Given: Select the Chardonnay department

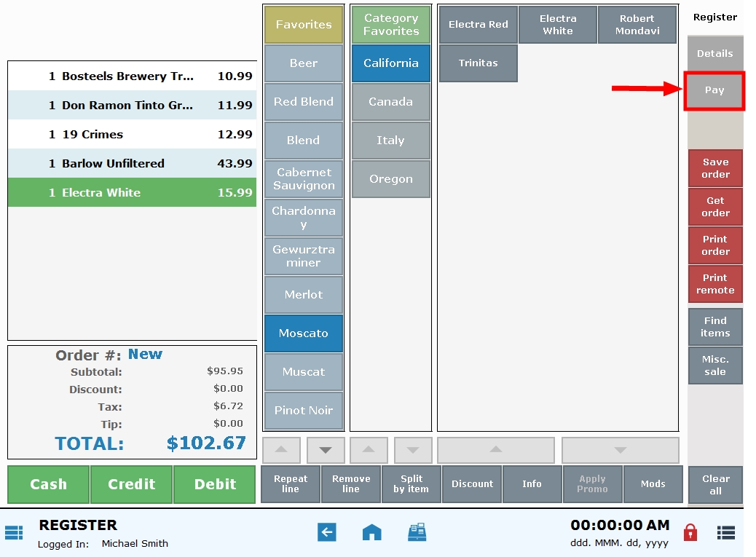Looking at the screenshot, I should tap(304, 217).
